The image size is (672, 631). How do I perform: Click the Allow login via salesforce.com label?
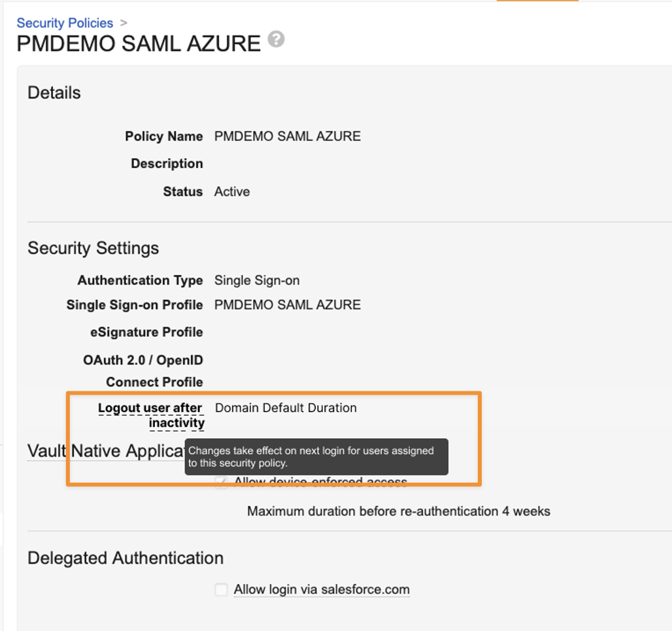click(322, 590)
